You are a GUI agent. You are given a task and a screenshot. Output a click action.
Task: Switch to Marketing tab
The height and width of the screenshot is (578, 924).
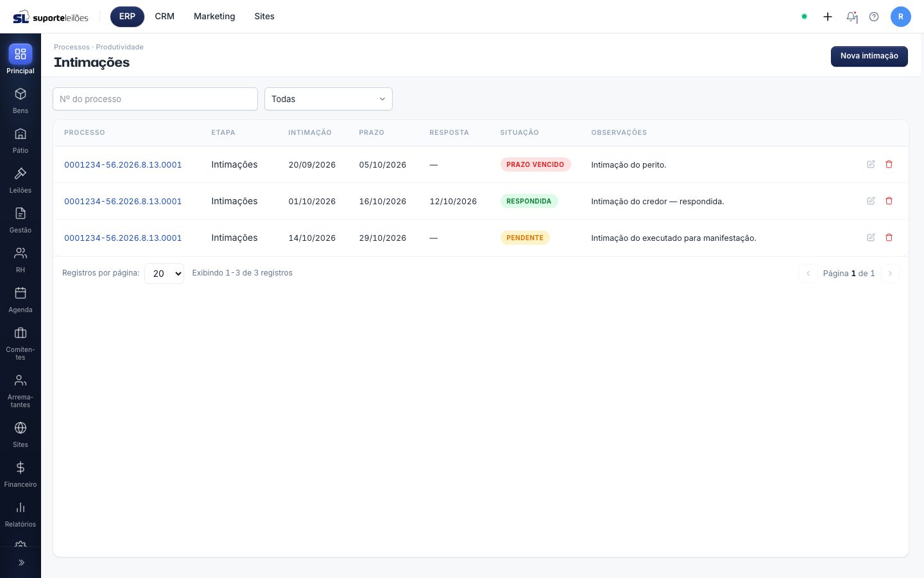click(214, 17)
